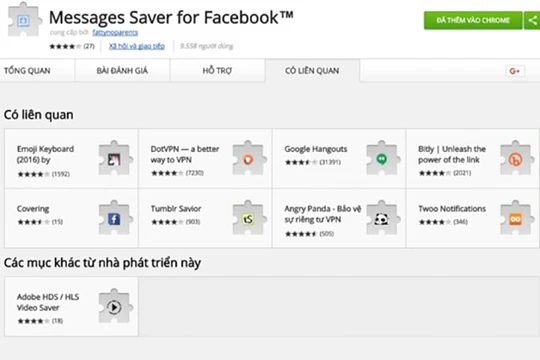Open the Twoo Notifications icon
The image size is (540, 360).
(517, 218)
